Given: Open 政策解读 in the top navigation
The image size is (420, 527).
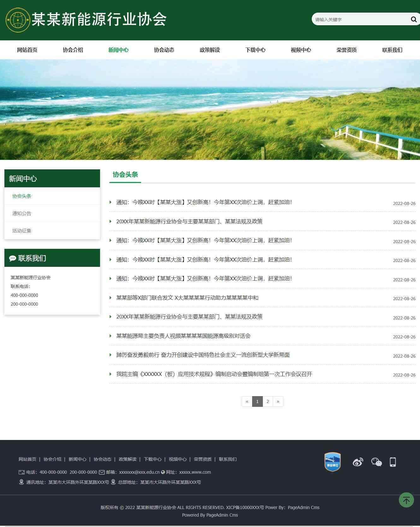Looking at the screenshot, I should [210, 50].
